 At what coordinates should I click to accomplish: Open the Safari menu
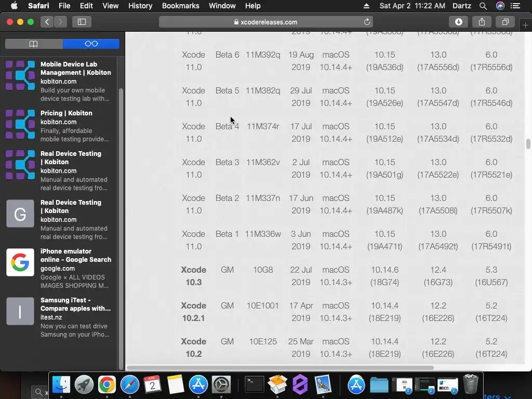38,6
